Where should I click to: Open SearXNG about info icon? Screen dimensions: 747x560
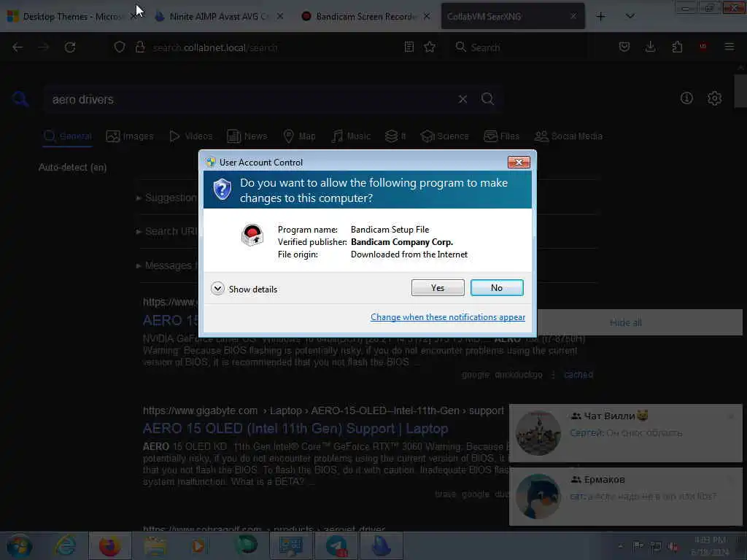[x=686, y=98]
